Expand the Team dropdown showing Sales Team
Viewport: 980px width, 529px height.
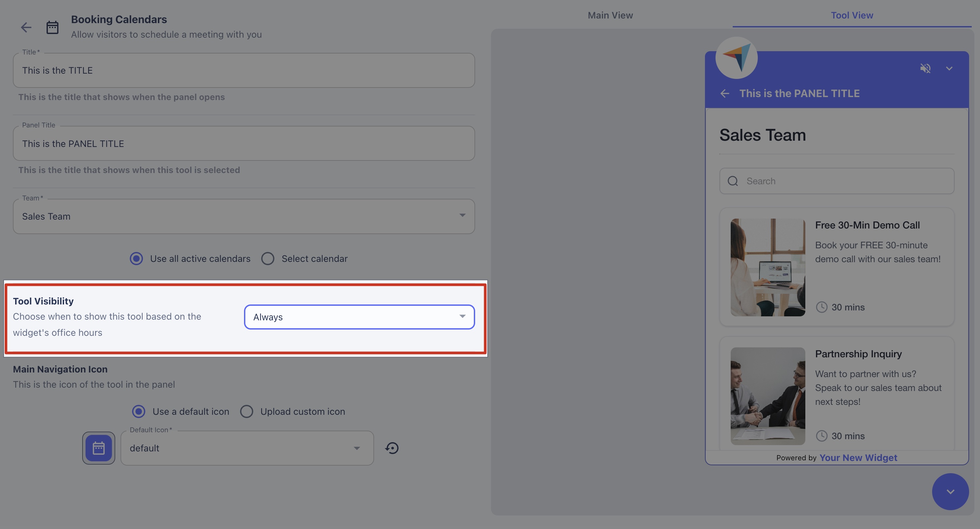243,216
